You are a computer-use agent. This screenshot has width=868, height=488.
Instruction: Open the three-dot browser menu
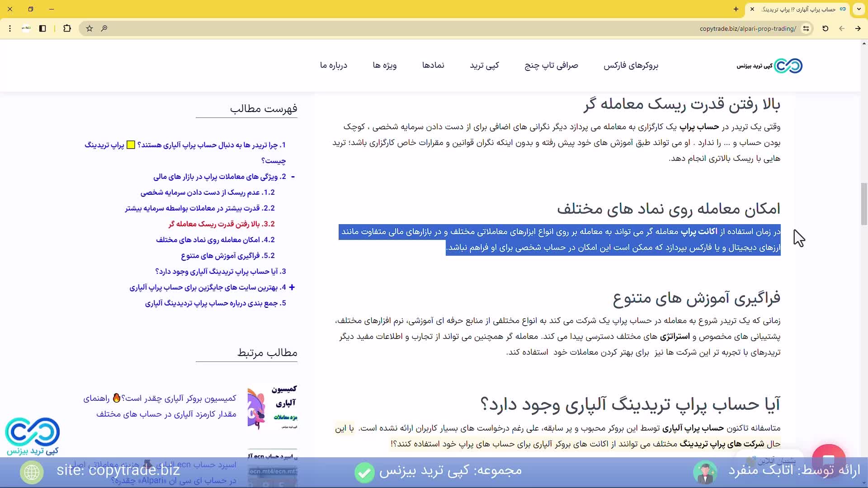[10, 28]
